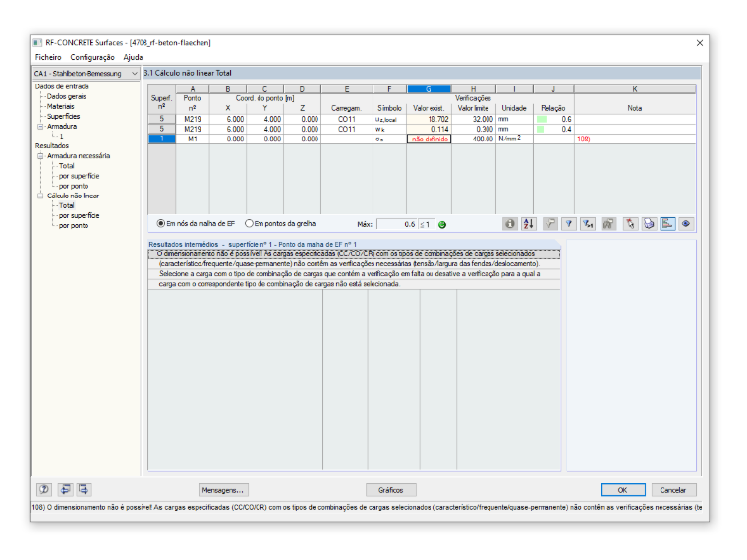Click the print table icon
This screenshot has width=747, height=560.
(649, 224)
